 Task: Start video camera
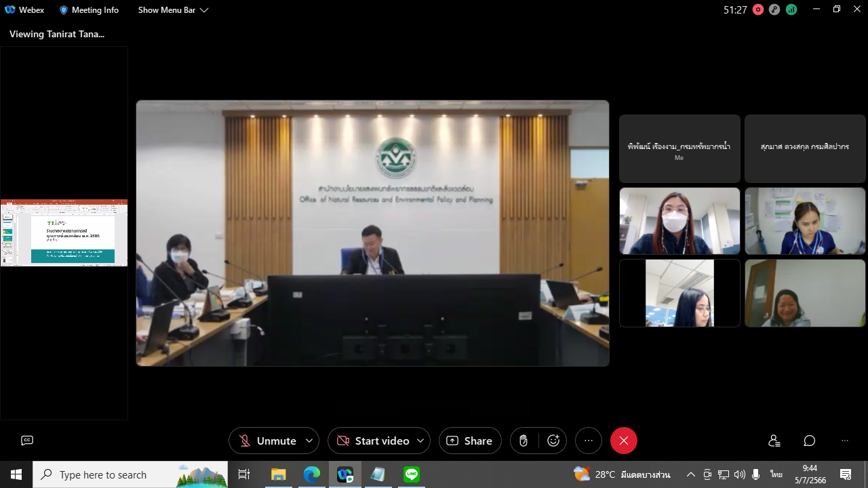tap(373, 441)
